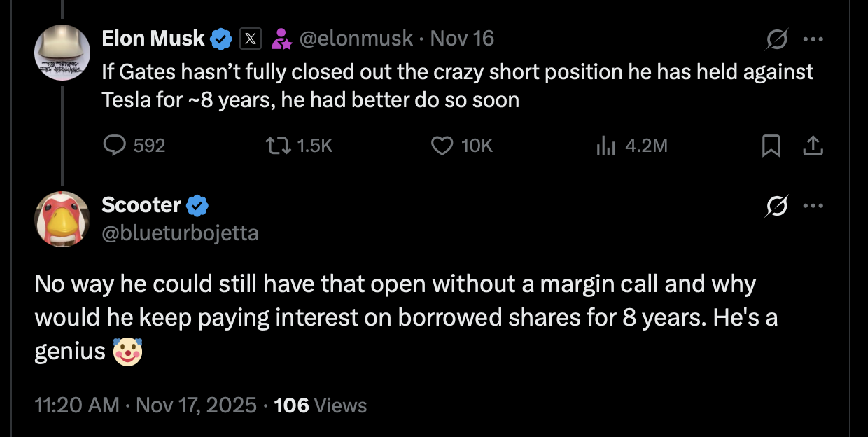The image size is (868, 437).
Task: Click Elon Musk's blue verified badge
Action: [222, 38]
